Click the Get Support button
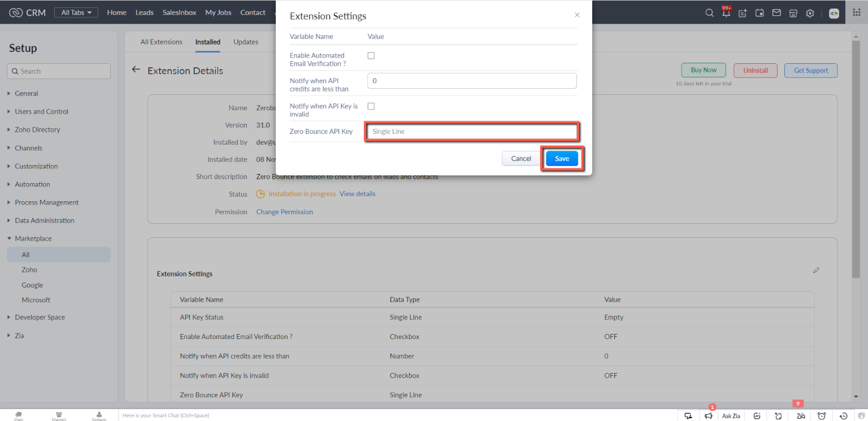 pos(811,71)
